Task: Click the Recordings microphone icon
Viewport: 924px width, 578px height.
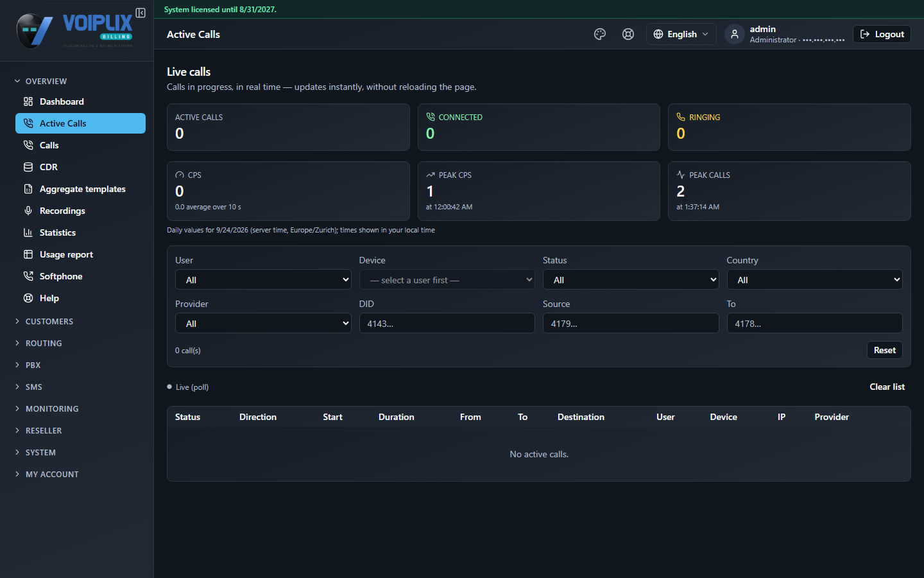Action: coord(28,211)
